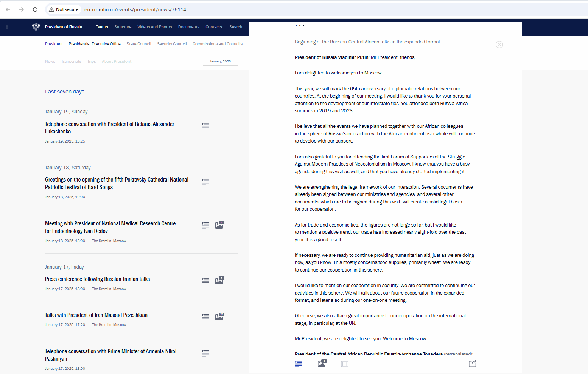View photos of talks with Masoud Pezeshkian
The image size is (588, 374).
pos(219,317)
